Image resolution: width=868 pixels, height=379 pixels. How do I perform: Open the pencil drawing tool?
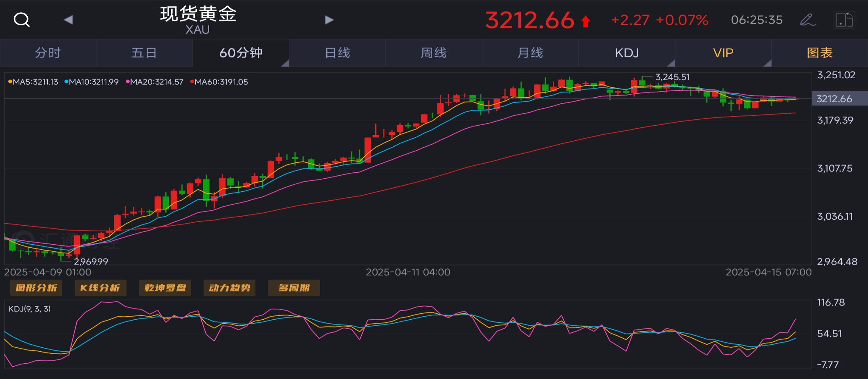click(x=807, y=20)
